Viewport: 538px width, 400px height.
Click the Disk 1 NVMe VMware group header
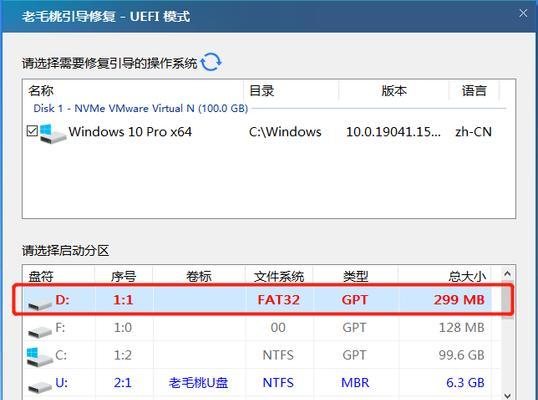tap(141, 108)
